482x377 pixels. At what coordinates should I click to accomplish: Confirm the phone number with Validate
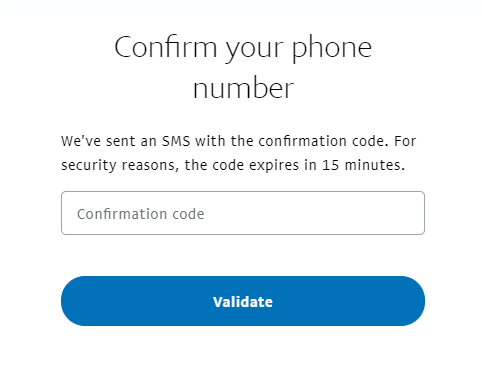(243, 301)
